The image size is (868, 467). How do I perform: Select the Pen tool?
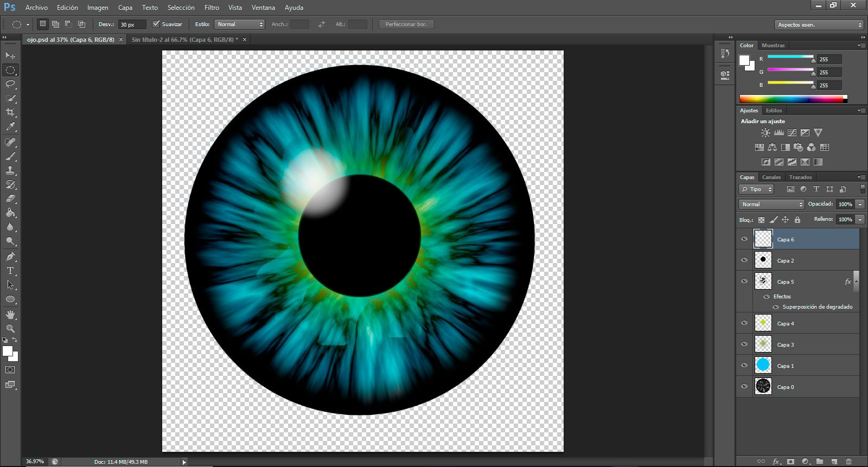click(10, 257)
